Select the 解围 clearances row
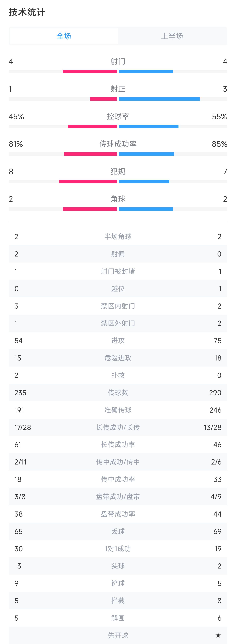 click(x=118, y=618)
